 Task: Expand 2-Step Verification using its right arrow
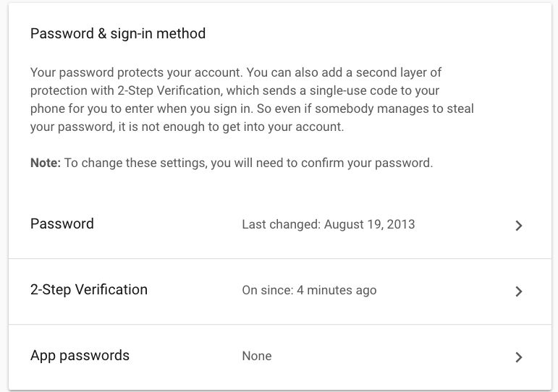point(518,291)
